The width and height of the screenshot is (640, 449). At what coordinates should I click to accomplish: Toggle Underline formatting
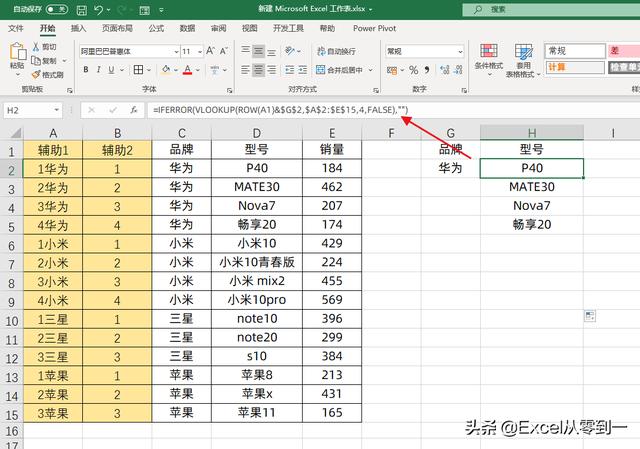coord(111,70)
